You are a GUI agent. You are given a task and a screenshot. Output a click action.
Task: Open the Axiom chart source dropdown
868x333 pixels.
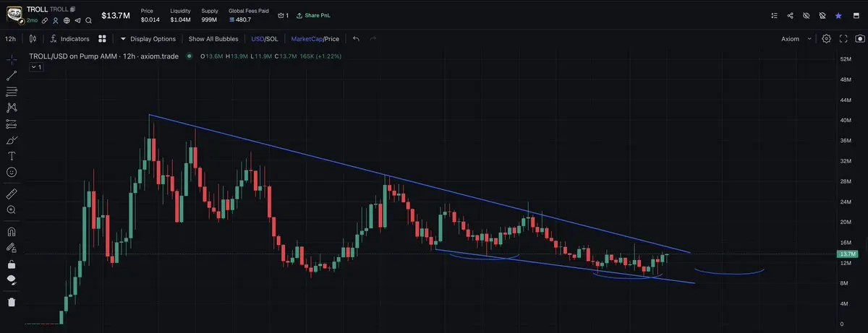(x=796, y=39)
